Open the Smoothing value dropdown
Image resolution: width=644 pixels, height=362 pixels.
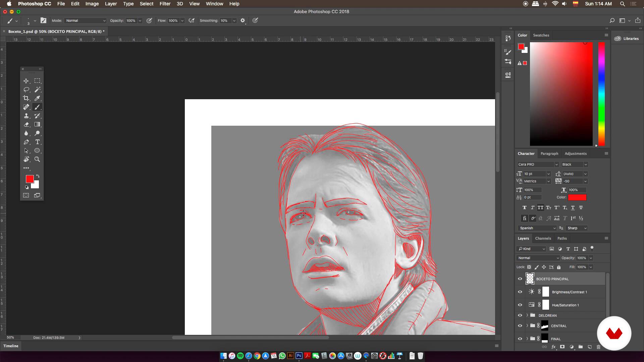click(234, 20)
